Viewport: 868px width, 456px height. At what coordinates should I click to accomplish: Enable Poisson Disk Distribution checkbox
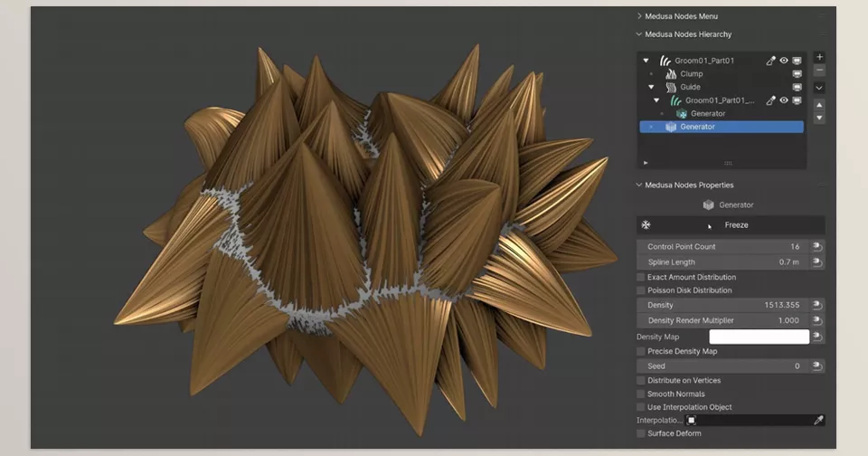(x=641, y=290)
